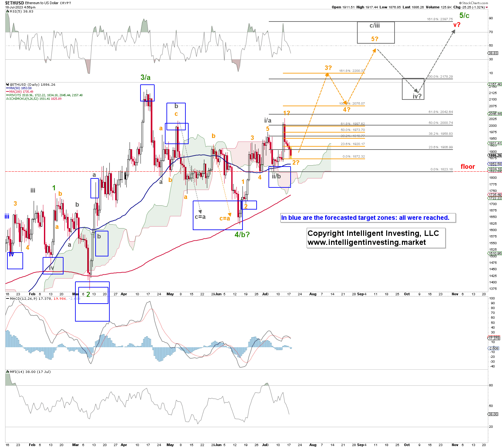Click Copyright Intelligent Investing, LLC text
502x448 pixels.
[373, 233]
